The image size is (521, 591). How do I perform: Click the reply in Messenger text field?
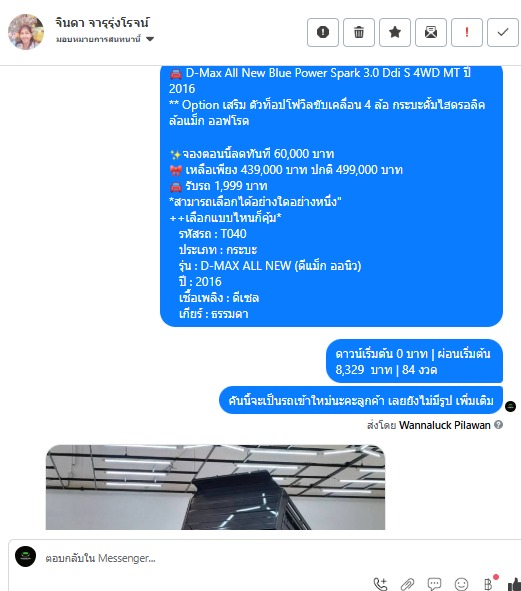coord(264,558)
